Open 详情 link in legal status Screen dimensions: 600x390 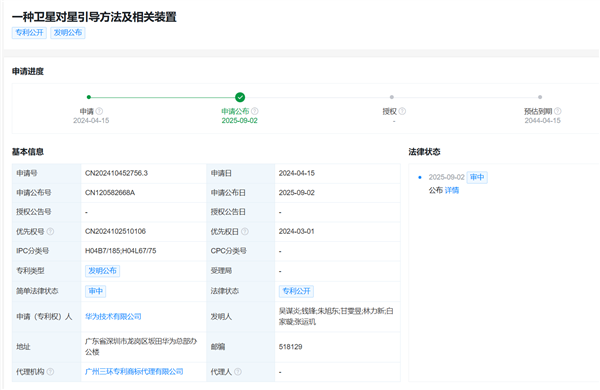coord(452,190)
